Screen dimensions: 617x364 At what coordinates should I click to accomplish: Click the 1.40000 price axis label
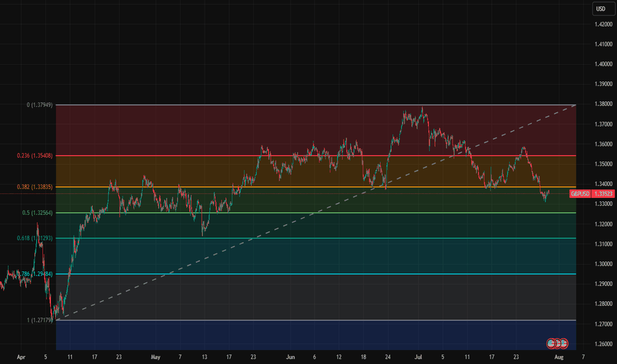(604, 64)
